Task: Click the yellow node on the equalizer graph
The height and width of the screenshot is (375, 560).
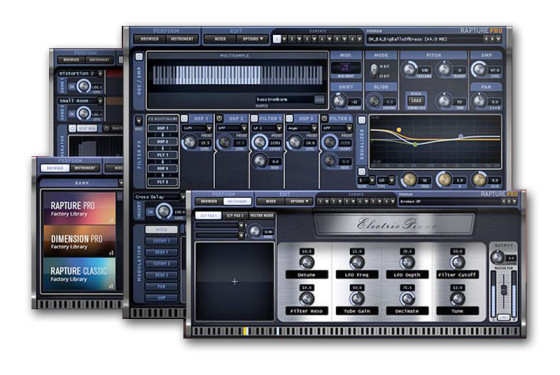Action: [399, 130]
